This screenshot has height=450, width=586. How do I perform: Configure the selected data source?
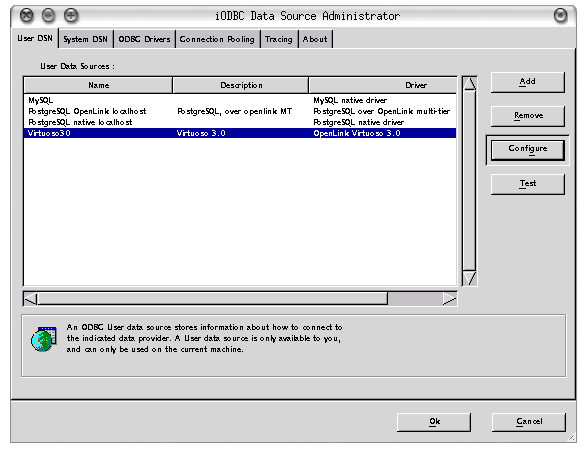(x=527, y=150)
